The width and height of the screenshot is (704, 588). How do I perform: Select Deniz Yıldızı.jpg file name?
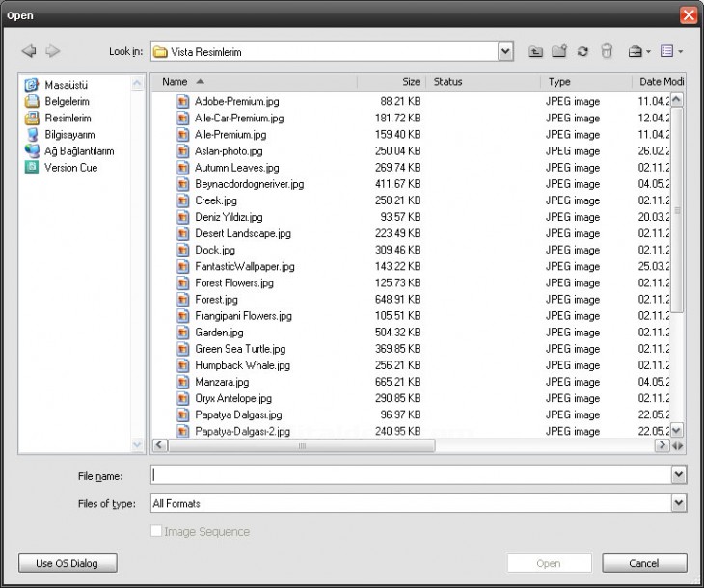point(229,217)
